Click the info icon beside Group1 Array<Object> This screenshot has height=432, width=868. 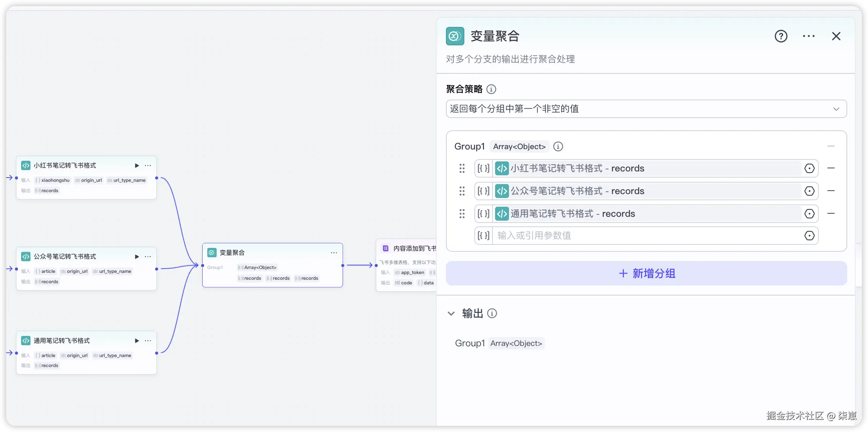(558, 146)
